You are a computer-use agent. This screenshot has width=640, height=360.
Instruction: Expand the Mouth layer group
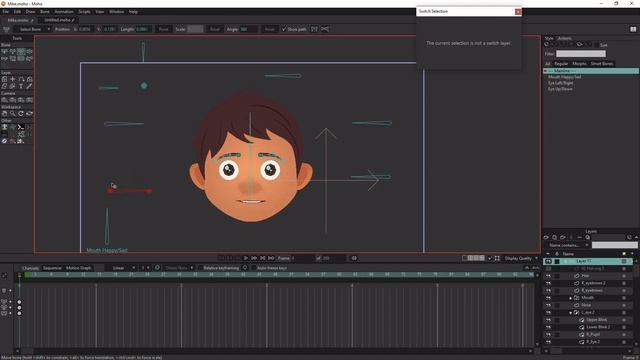570,298
